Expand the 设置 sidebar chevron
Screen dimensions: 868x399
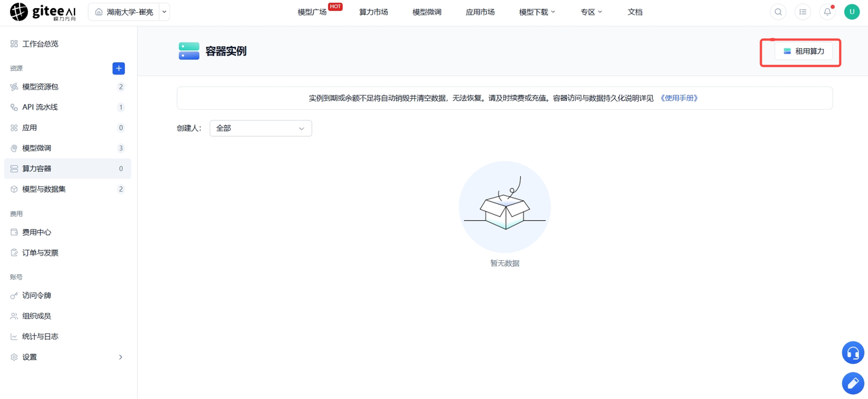click(x=121, y=357)
